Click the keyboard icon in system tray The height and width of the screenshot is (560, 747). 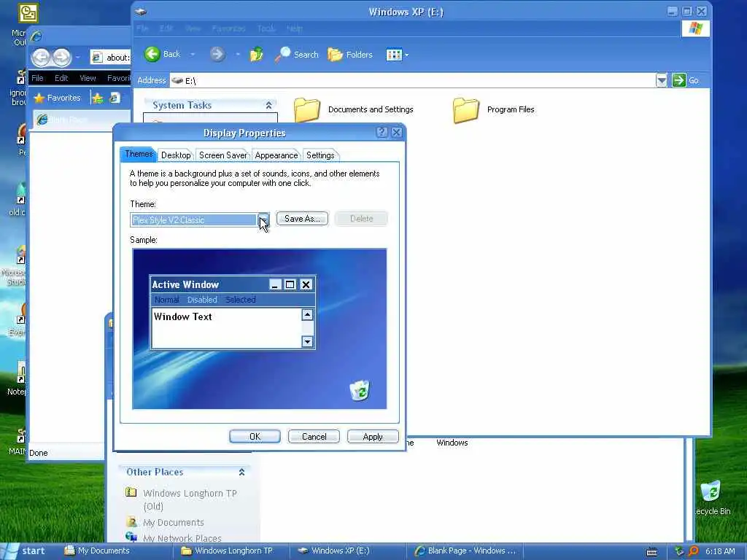point(651,552)
